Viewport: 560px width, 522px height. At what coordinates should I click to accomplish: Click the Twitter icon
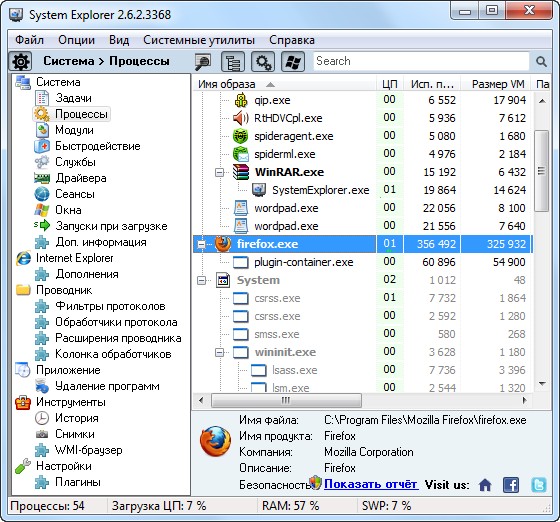(539, 485)
